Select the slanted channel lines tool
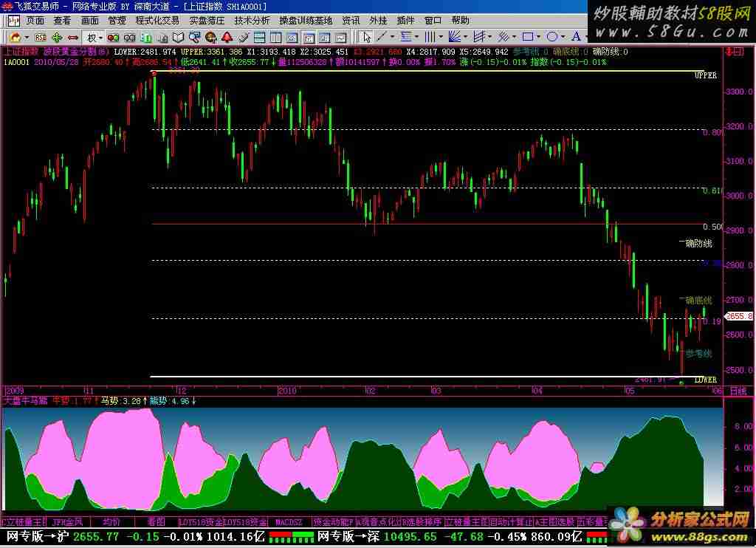 coord(478,37)
